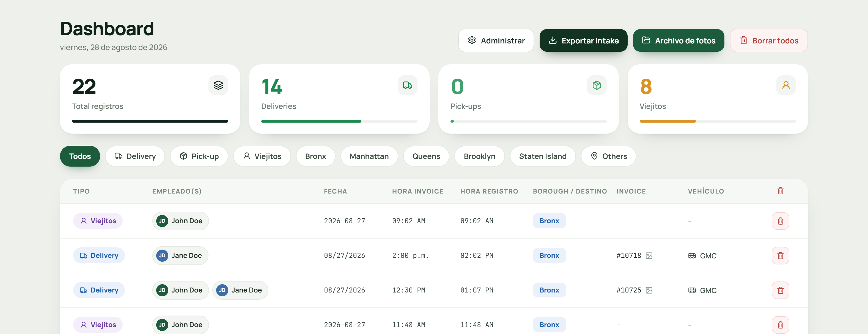Click John Doe chip in 11:48 AM row
The height and width of the screenshot is (334, 868).
180,325
